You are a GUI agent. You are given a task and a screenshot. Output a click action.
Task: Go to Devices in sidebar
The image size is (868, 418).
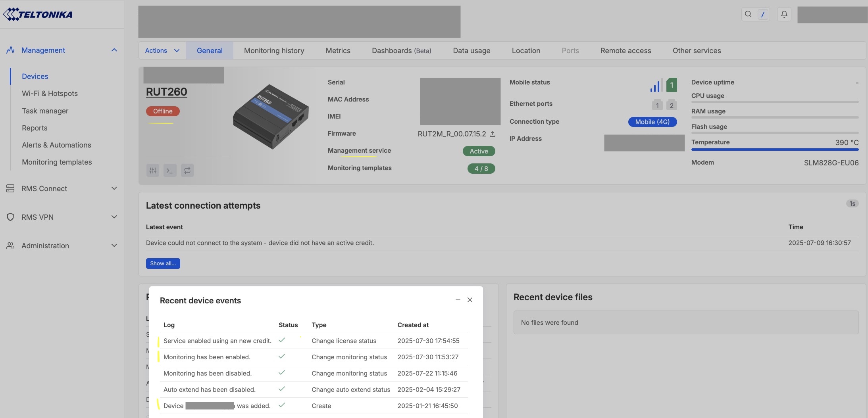tap(35, 76)
